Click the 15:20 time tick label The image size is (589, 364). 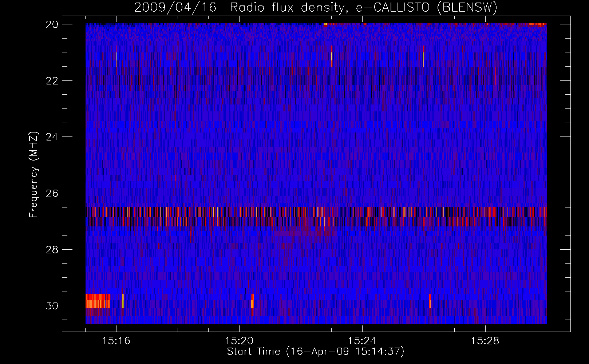(x=239, y=341)
